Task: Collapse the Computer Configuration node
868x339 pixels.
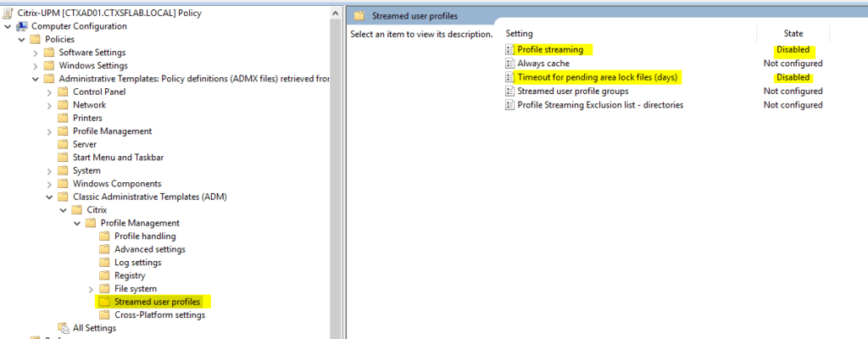Action: pos(8,26)
